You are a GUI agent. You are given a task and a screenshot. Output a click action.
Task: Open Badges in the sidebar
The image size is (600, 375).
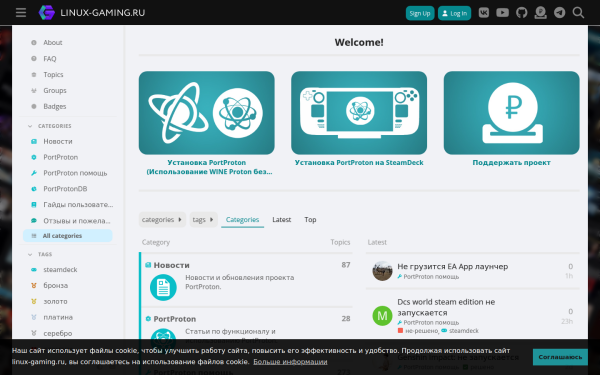point(55,106)
